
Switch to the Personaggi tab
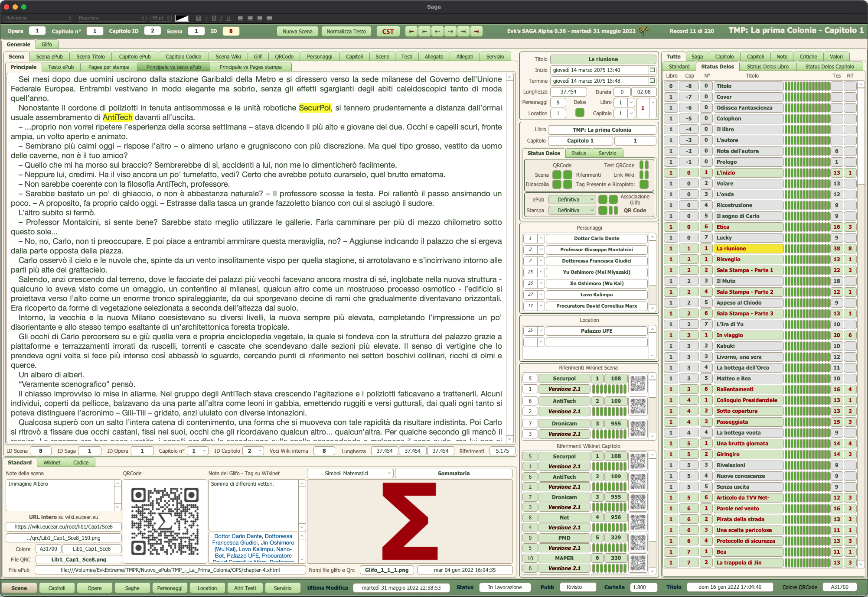pos(319,57)
